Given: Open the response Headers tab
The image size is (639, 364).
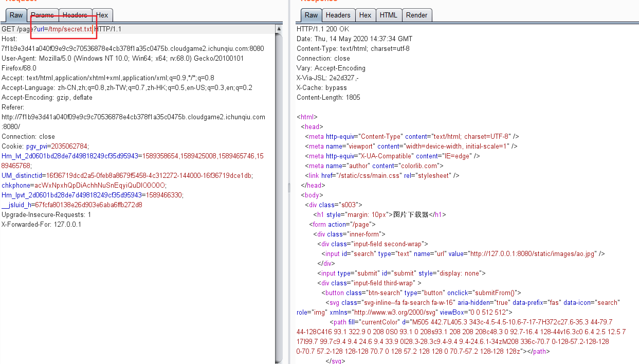Looking at the screenshot, I should 338,15.
